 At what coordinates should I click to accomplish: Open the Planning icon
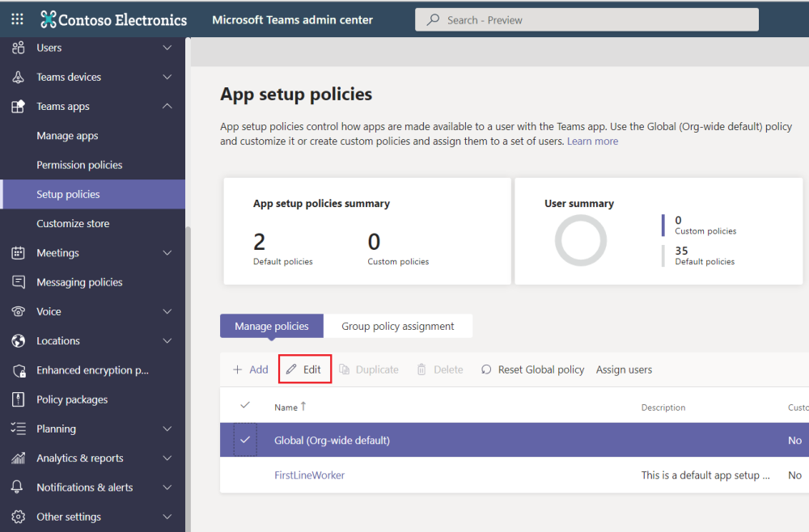(17, 428)
